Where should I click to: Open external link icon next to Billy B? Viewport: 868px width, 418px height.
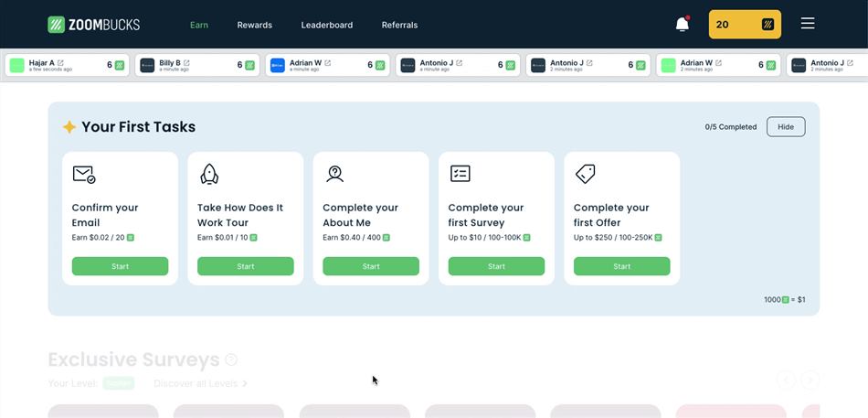pos(186,62)
